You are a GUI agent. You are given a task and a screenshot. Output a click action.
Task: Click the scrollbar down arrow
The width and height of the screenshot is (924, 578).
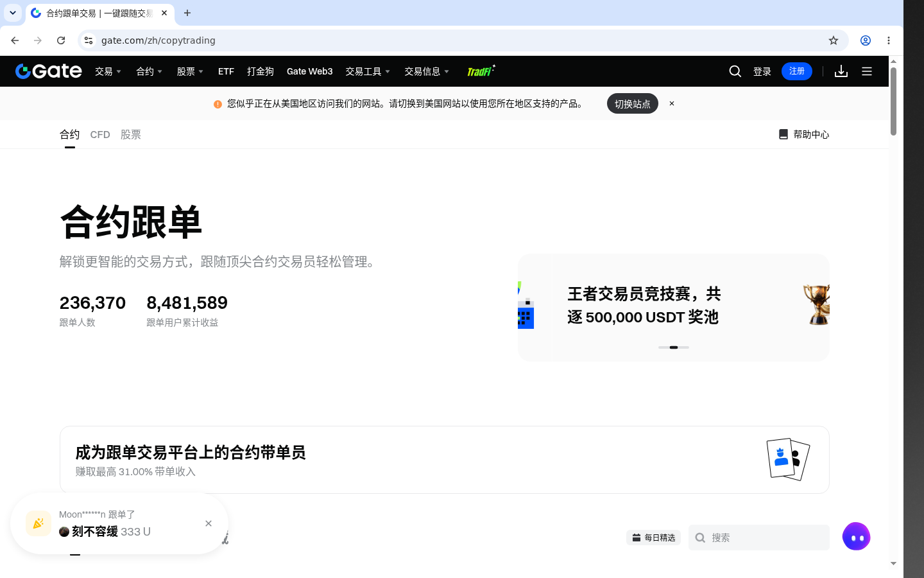pos(893,564)
